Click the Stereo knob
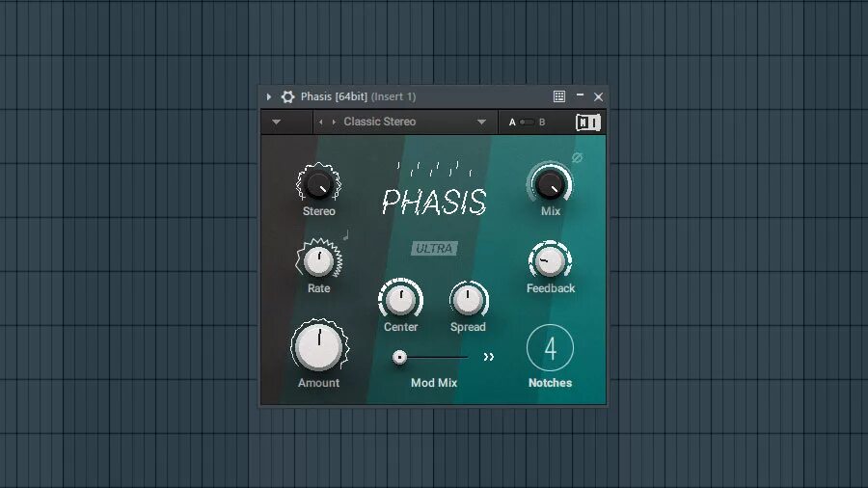Viewport: 868px width, 488px height. click(318, 183)
